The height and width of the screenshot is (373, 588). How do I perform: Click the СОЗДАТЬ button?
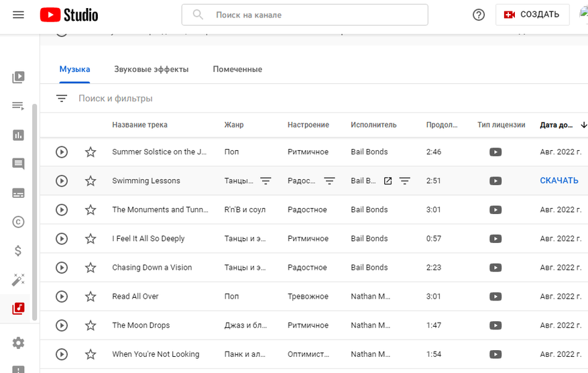(532, 15)
